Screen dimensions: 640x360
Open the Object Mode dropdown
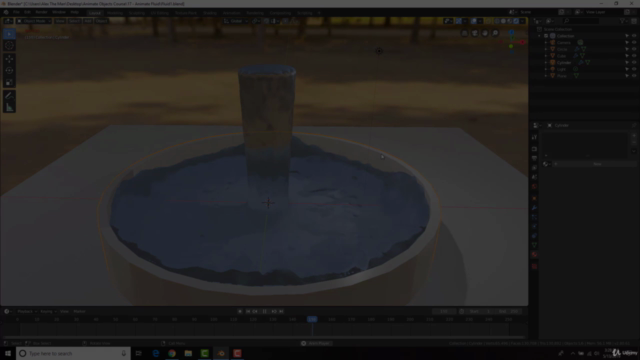[x=34, y=21]
